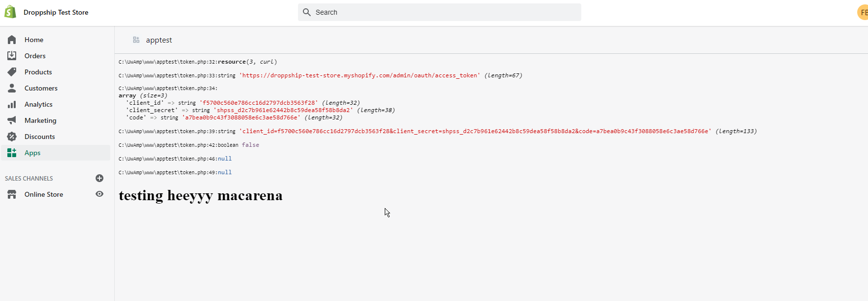The image size is (868, 301).
Task: Click the apptest app icon in header
Action: pyautogui.click(x=136, y=40)
